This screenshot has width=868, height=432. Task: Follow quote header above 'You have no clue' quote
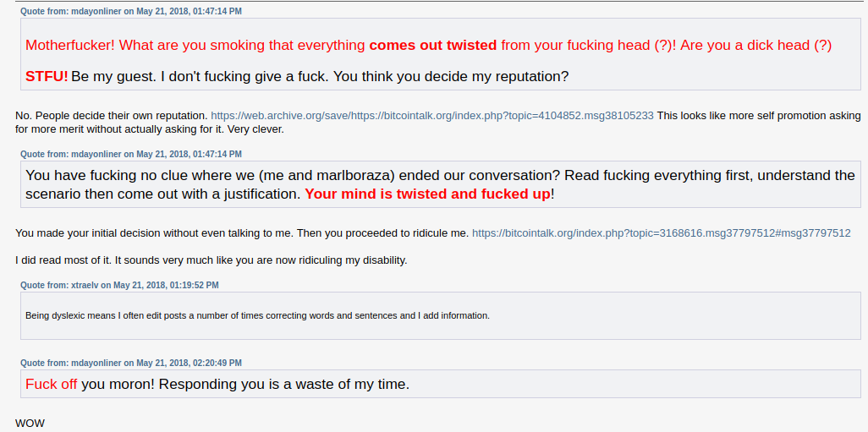tap(131, 154)
